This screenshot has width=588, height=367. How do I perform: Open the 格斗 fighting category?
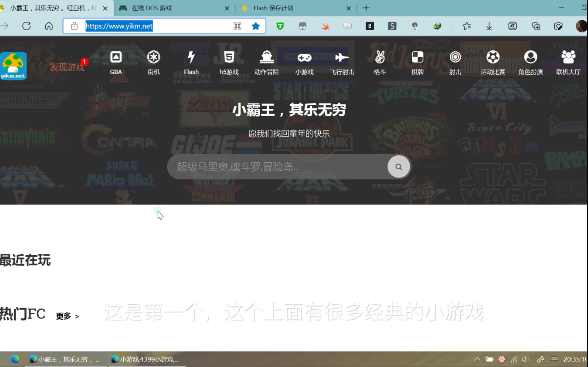click(x=380, y=63)
